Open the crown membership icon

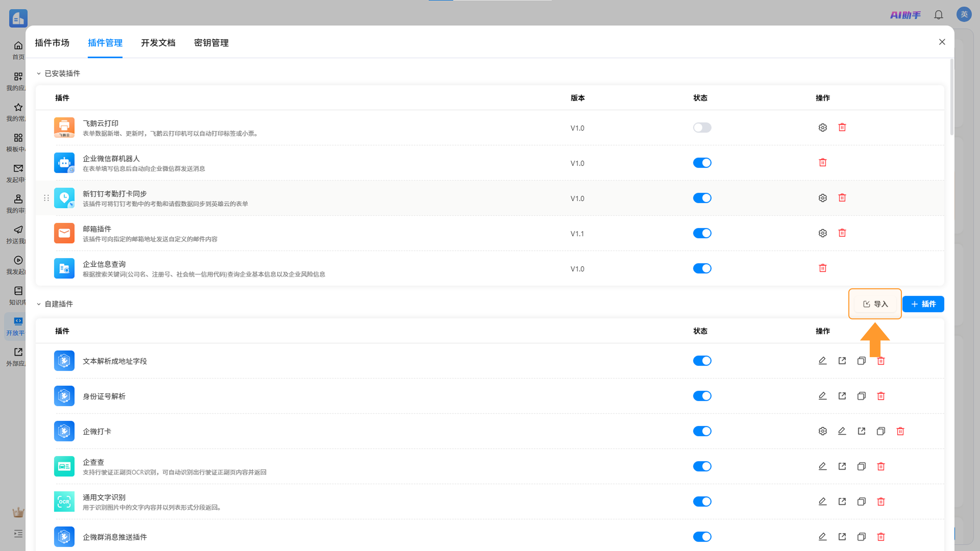click(x=18, y=512)
